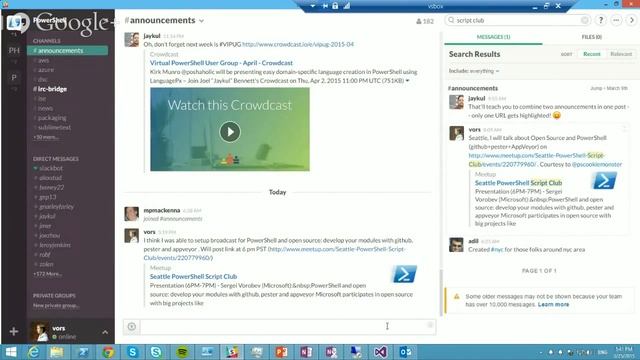Viewport: 640px width, 360px height.
Task: Show more direct messages via '+172 More...'
Action: point(47,274)
